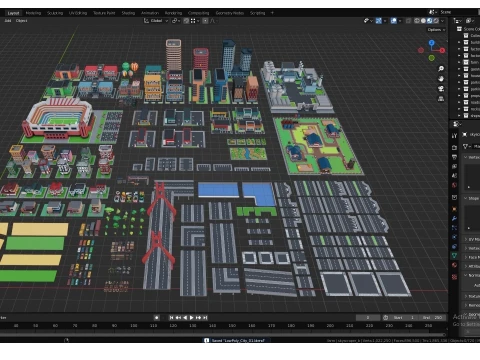This screenshot has height=360, width=480.
Task: Open the Physics properties tab
Action: tap(454, 237)
